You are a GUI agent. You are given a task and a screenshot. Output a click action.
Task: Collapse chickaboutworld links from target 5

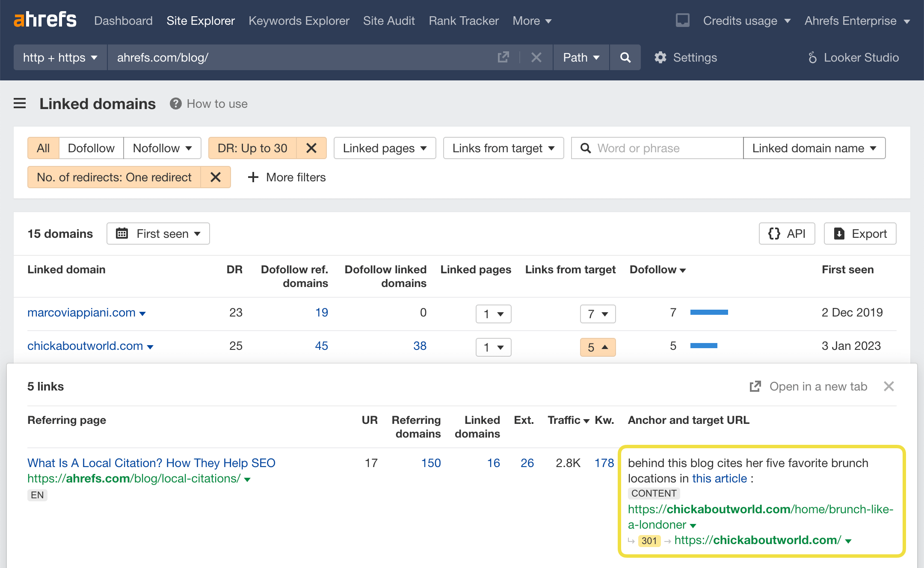(598, 347)
